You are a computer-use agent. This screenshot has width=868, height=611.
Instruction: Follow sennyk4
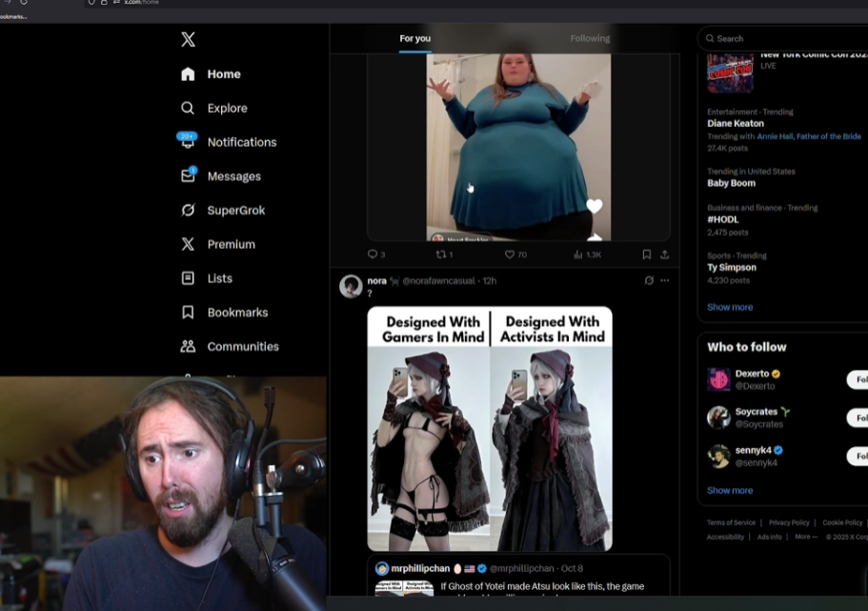pos(858,456)
